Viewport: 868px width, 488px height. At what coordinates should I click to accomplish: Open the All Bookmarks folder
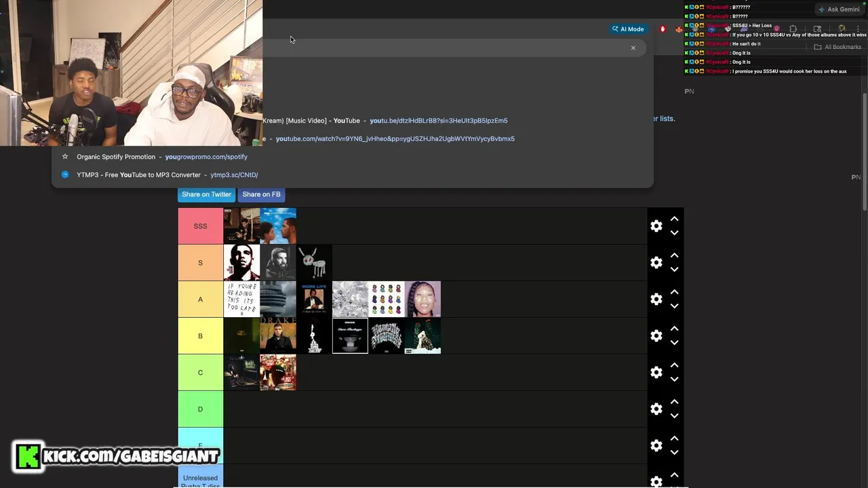click(x=837, y=47)
